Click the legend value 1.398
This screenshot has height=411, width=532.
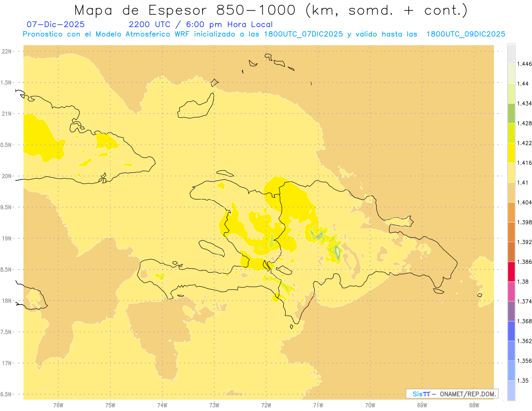(x=525, y=222)
